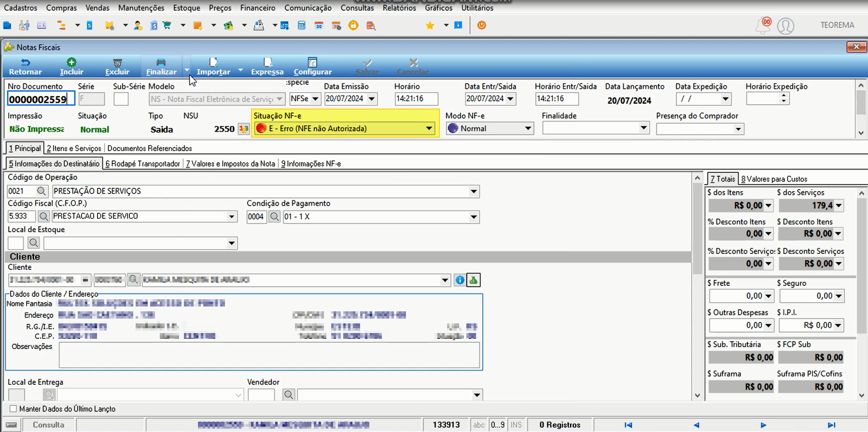Click the Nro Documento input field
The width and height of the screenshot is (868, 432).
coord(41,99)
